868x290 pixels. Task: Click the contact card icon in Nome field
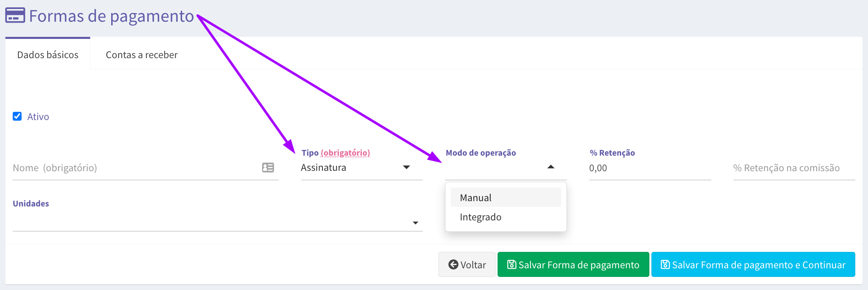click(x=268, y=168)
